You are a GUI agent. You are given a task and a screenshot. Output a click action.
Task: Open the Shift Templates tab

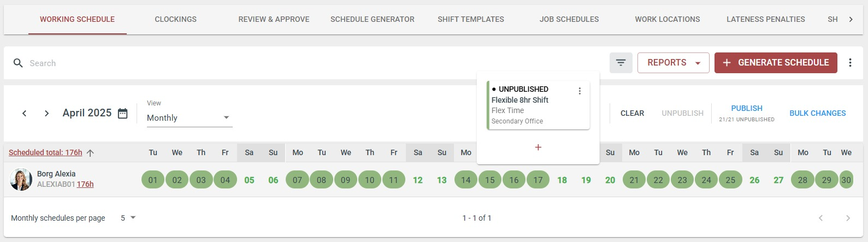click(471, 19)
